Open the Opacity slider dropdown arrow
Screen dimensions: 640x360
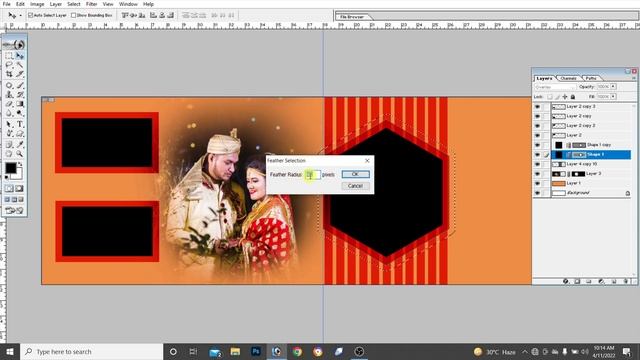click(x=613, y=87)
